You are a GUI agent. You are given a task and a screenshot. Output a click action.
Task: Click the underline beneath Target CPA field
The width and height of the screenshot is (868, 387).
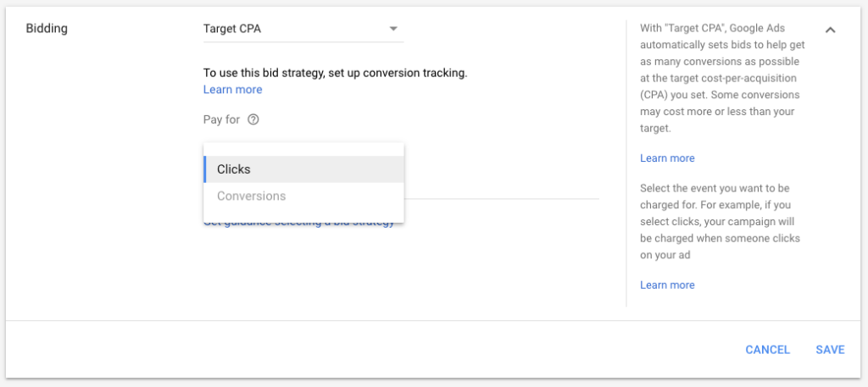click(x=303, y=42)
